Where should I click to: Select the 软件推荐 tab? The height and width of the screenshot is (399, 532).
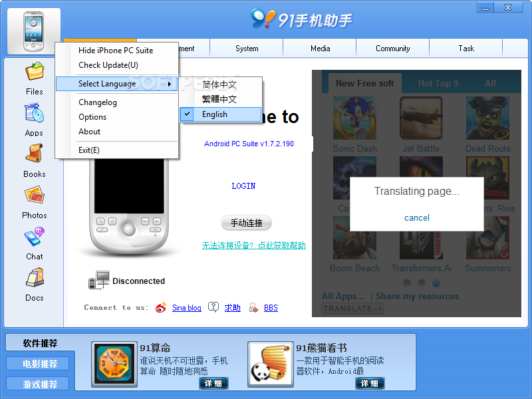[40, 343]
